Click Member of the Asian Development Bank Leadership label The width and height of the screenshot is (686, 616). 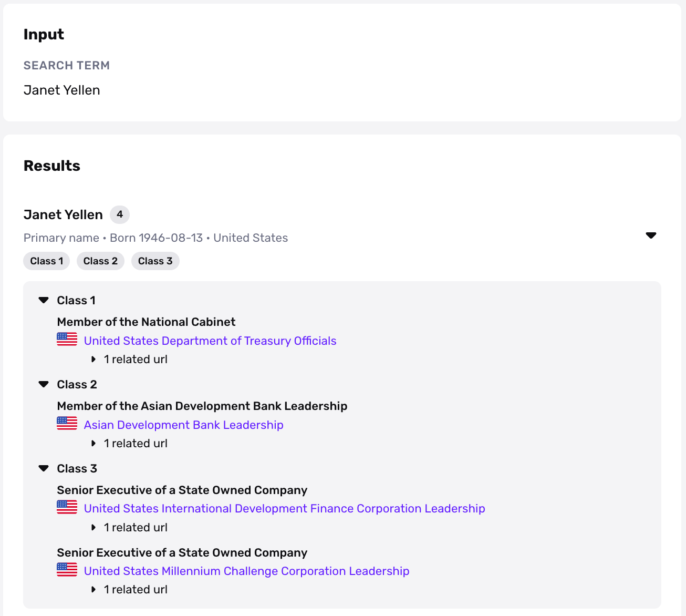(x=202, y=406)
